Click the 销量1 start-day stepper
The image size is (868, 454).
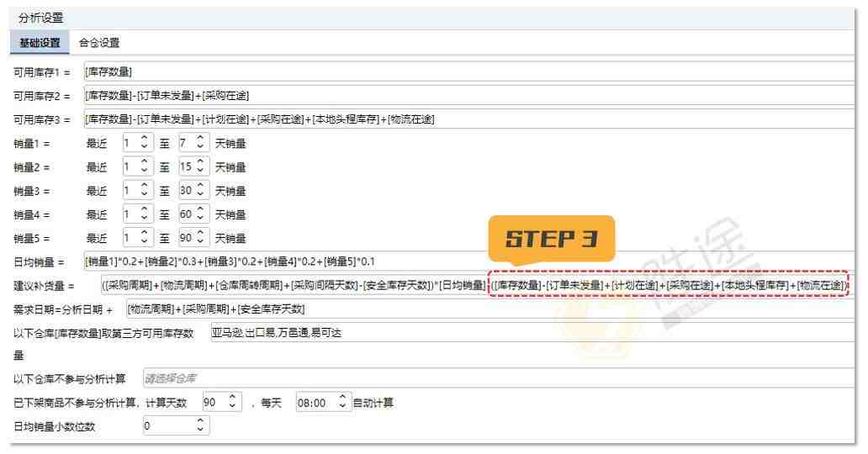(x=136, y=143)
